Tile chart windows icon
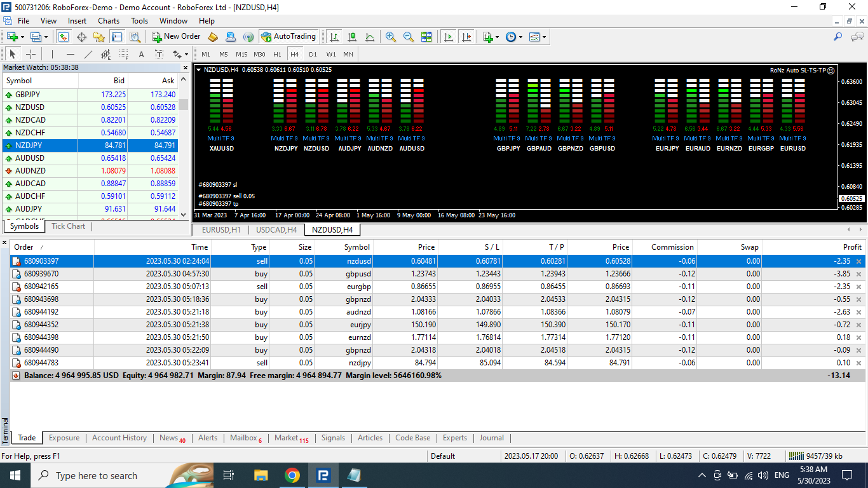Screen dimensions: 868x488 pos(426,37)
